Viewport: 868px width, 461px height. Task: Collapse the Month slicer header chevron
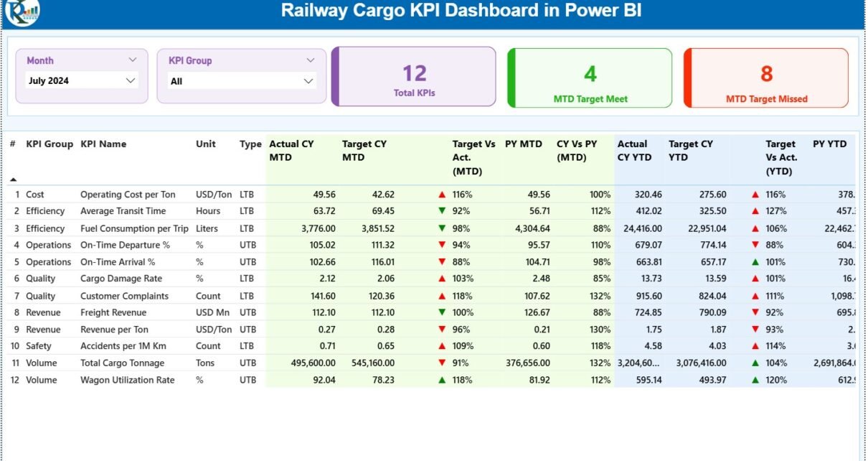(x=132, y=60)
